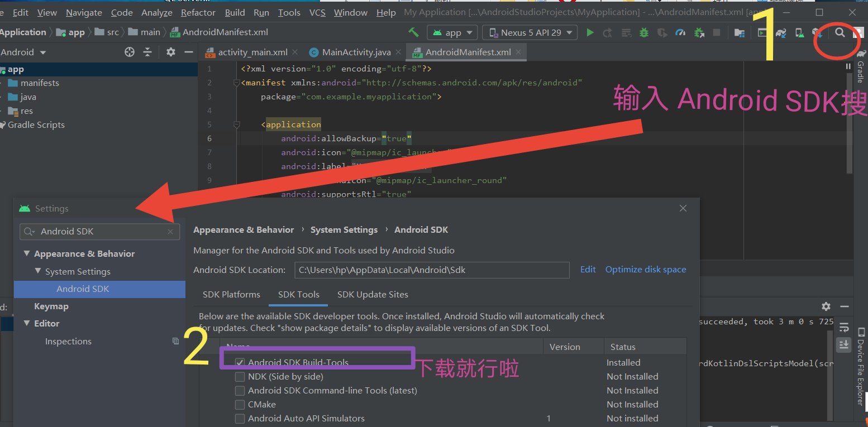Collapse Appearance & Behavior settings group
Image resolution: width=868 pixels, height=427 pixels.
(x=26, y=253)
